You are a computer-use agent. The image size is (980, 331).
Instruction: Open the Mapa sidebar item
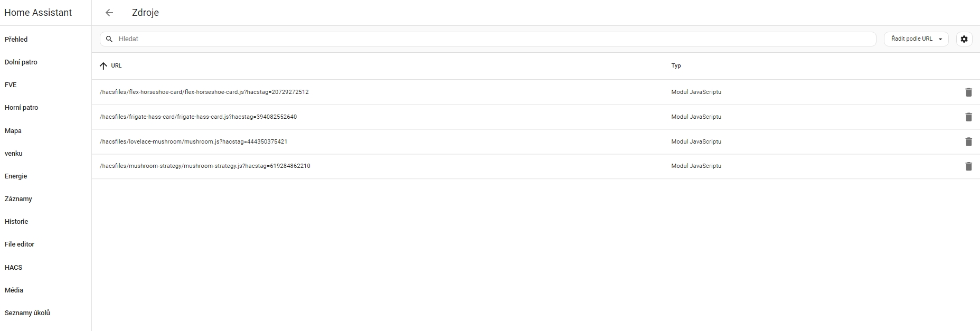click(13, 131)
